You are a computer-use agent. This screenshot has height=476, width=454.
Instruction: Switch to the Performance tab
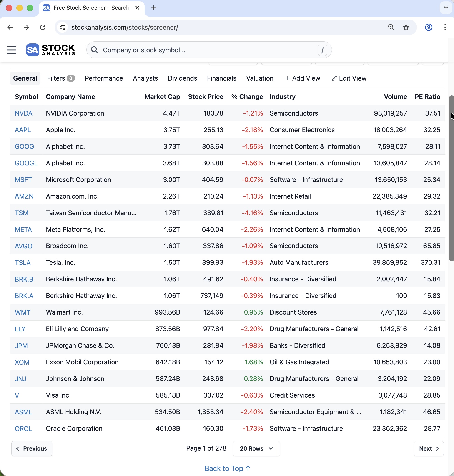click(104, 78)
